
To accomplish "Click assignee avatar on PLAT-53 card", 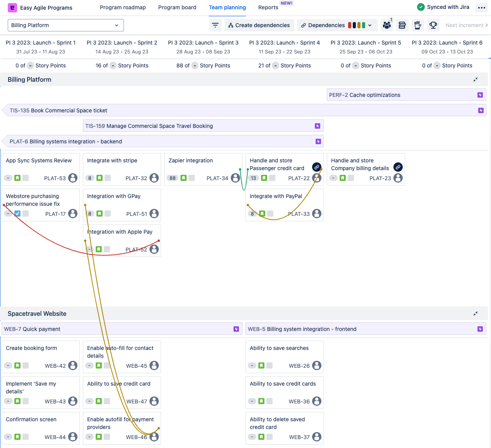I will point(73,178).
